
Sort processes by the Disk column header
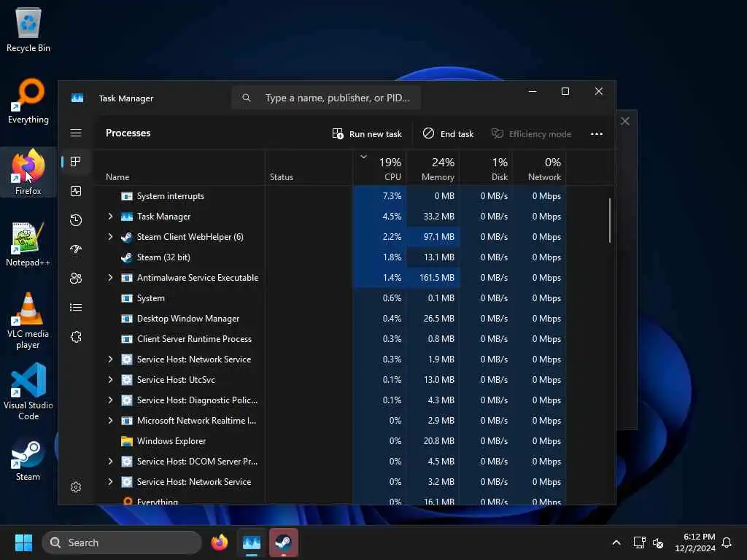[x=486, y=168]
